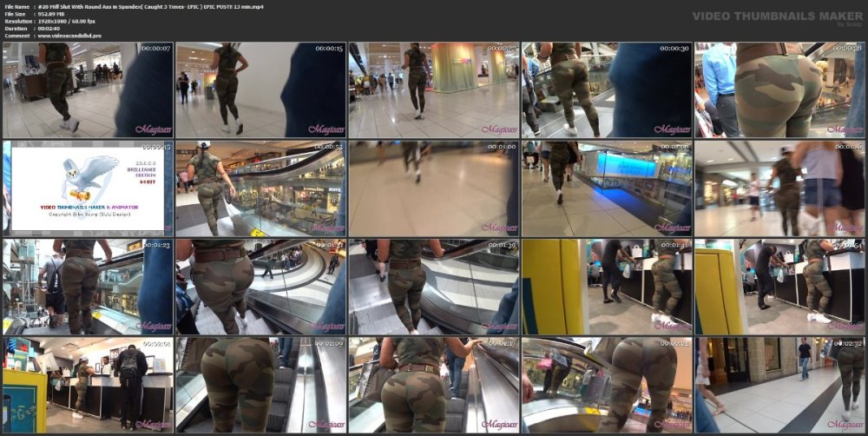Select the thumbnail stamped 00:00:07

tap(88, 89)
